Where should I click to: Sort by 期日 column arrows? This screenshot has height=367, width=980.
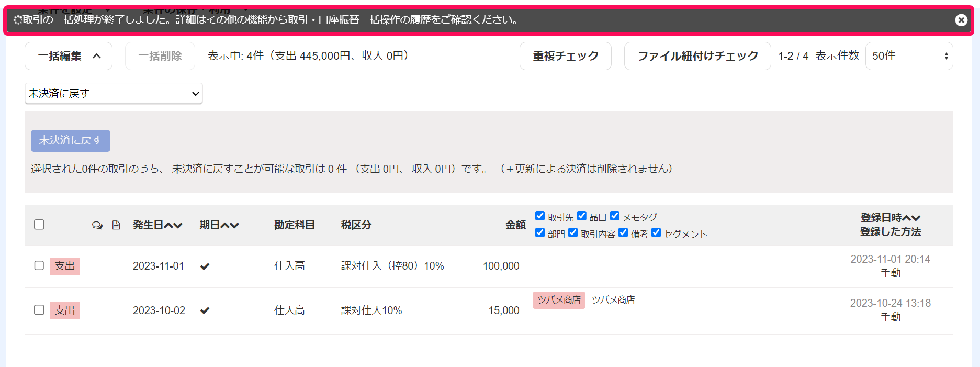click(x=229, y=225)
